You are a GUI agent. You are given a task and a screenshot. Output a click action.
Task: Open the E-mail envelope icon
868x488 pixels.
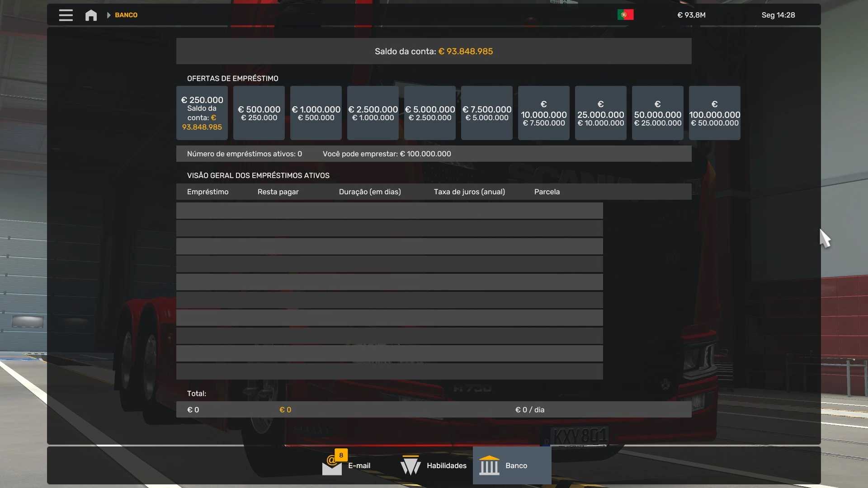tap(332, 467)
